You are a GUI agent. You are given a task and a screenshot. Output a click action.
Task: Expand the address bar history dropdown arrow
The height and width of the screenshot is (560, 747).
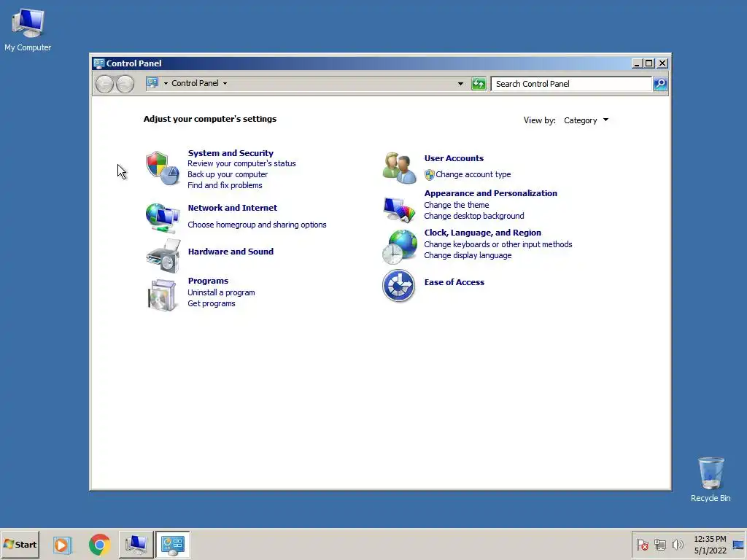coord(460,84)
